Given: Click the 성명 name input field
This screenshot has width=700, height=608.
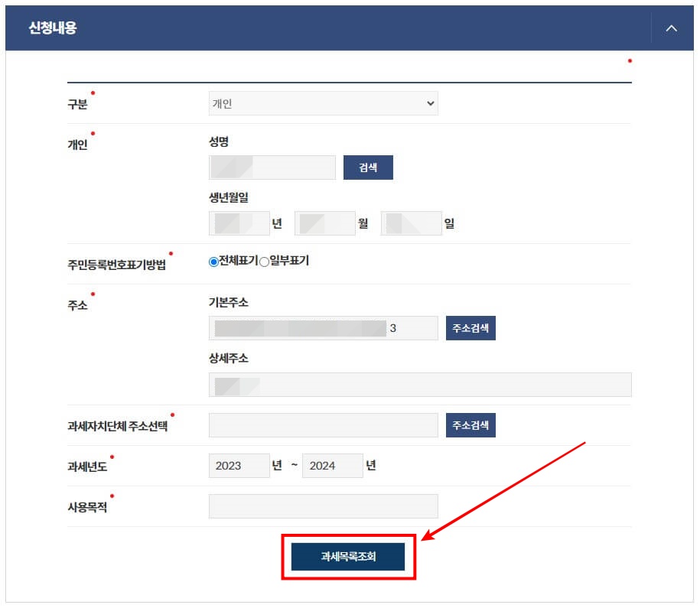Looking at the screenshot, I should (x=272, y=167).
